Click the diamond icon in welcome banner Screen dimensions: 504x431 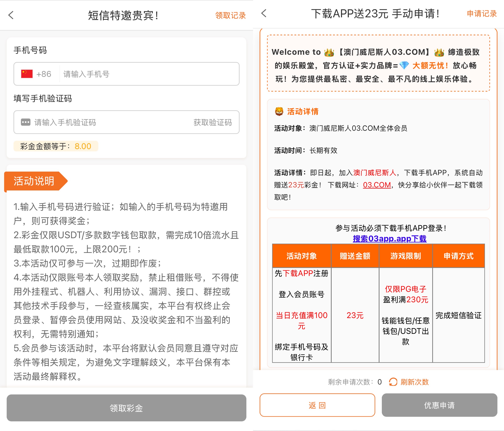404,65
